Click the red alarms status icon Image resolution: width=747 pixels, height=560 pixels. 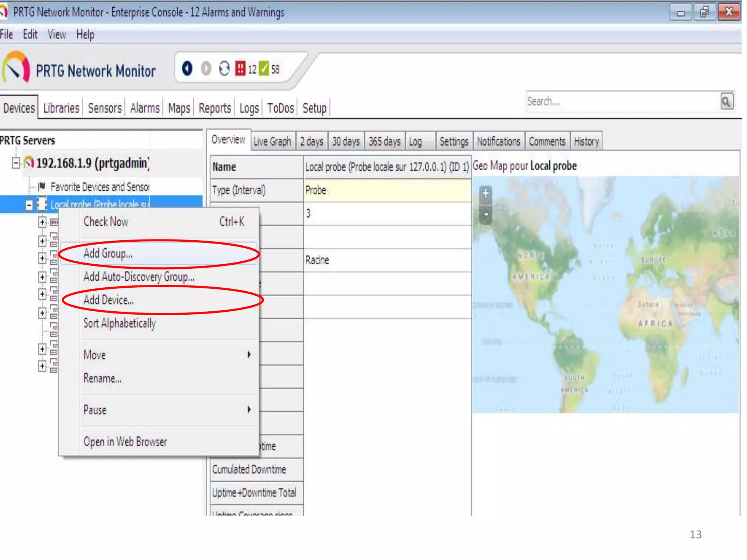pos(240,68)
